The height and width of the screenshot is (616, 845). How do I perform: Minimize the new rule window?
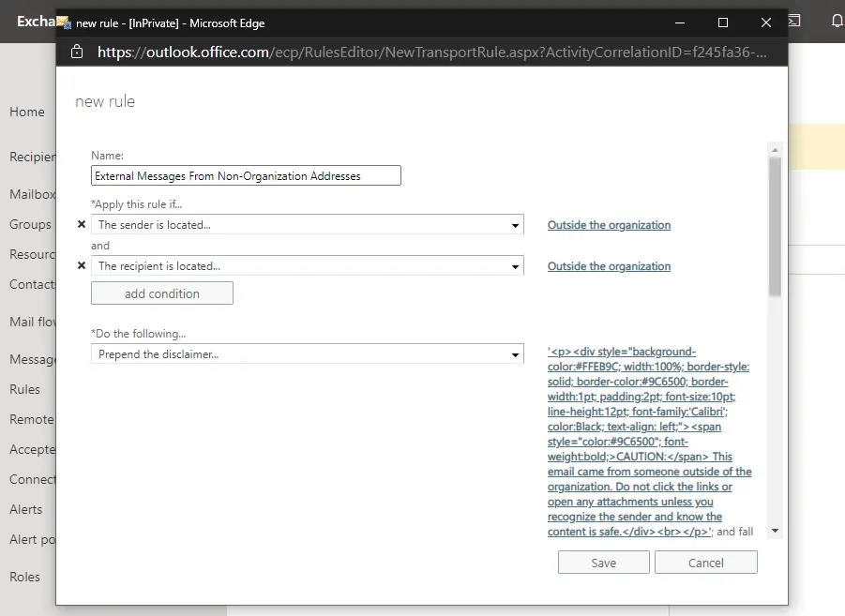pyautogui.click(x=680, y=23)
